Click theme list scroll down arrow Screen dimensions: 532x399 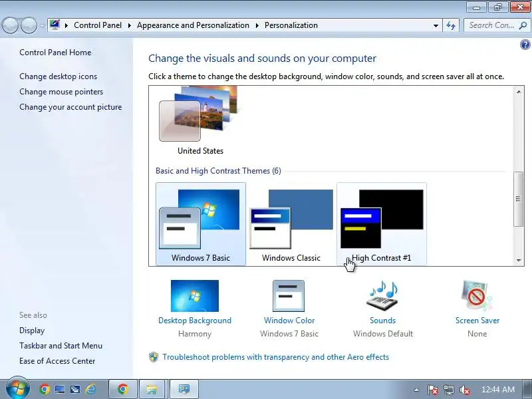tap(519, 260)
